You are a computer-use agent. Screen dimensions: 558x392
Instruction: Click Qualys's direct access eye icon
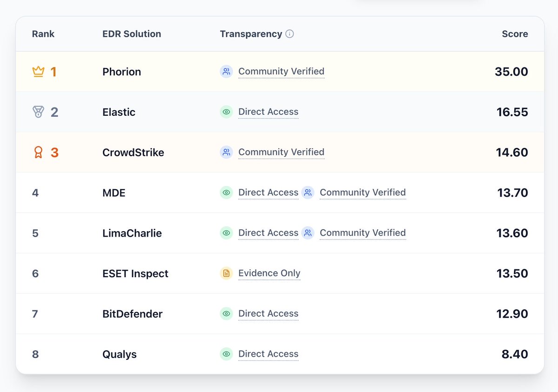[226, 354]
